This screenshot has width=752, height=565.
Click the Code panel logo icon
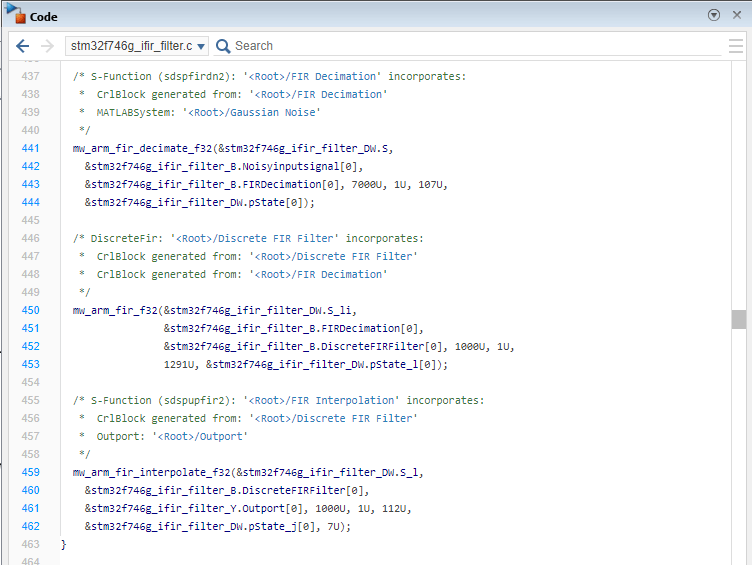[x=15, y=13]
